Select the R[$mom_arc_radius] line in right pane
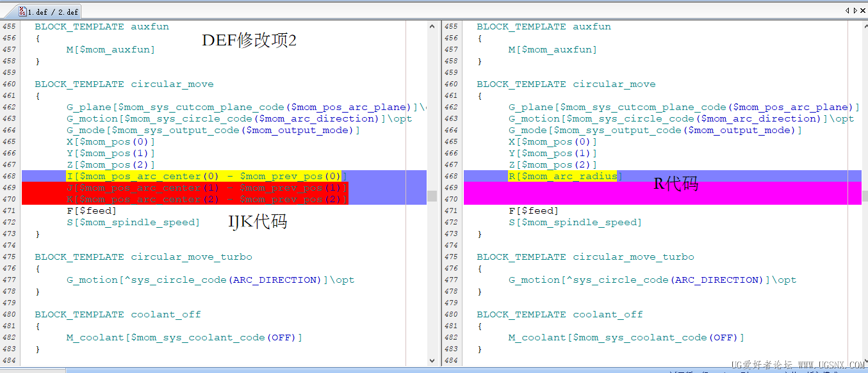868x373 pixels. pyautogui.click(x=566, y=176)
